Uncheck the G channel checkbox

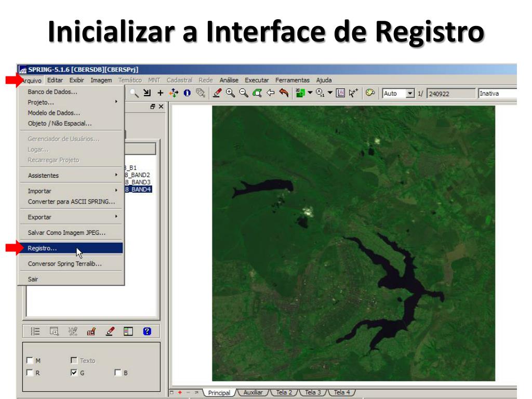point(74,373)
